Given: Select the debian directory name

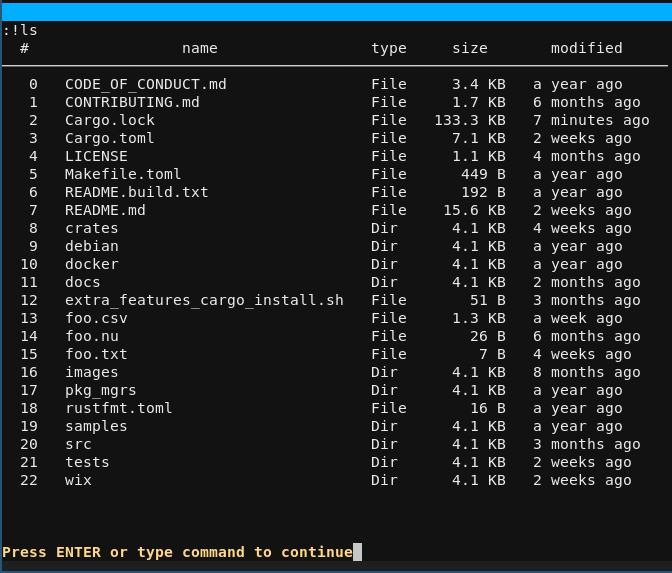Looking at the screenshot, I should point(92,246).
